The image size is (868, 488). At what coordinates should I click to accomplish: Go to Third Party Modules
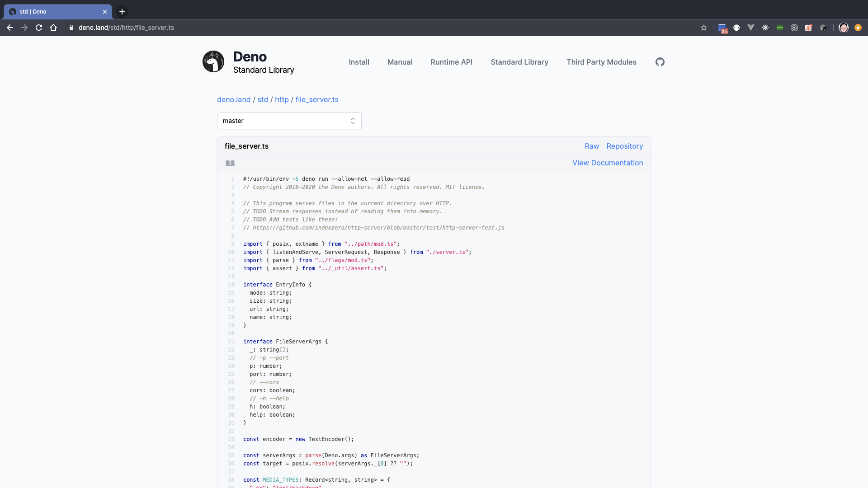point(601,62)
